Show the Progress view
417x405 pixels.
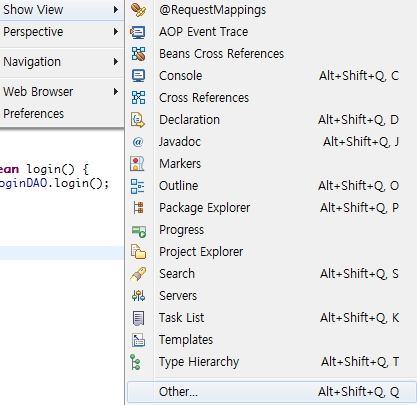272,230
